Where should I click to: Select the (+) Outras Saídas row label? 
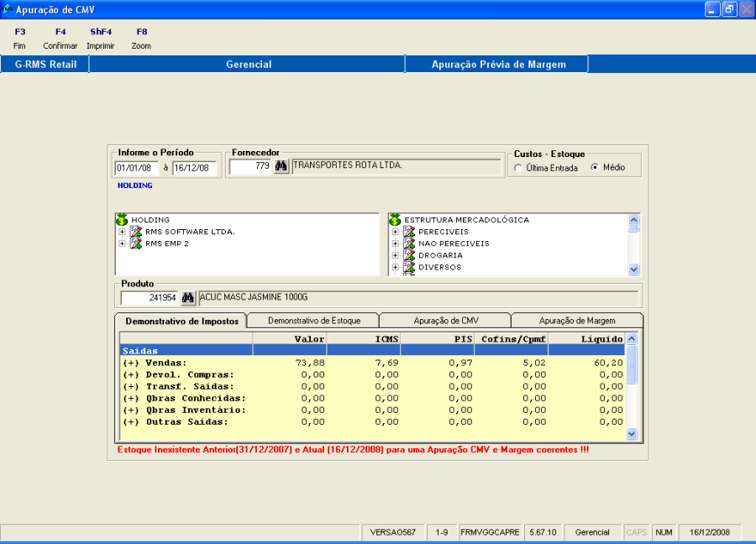point(176,421)
